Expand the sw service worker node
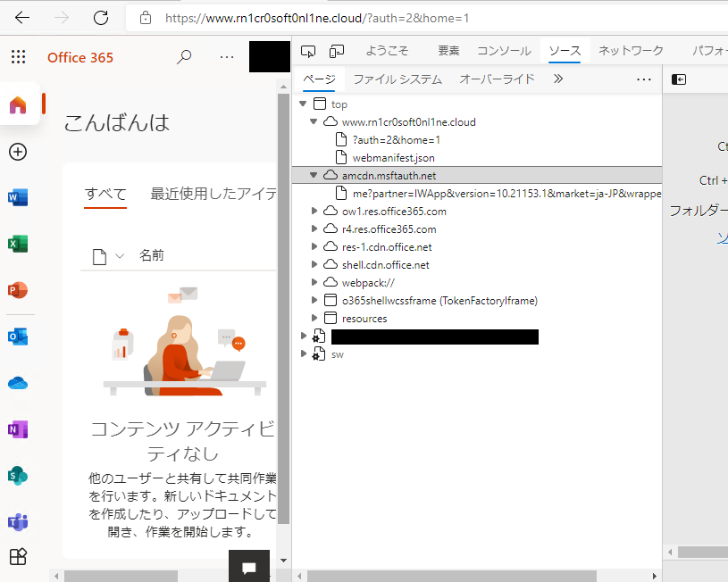Image resolution: width=728 pixels, height=582 pixels. 304,354
